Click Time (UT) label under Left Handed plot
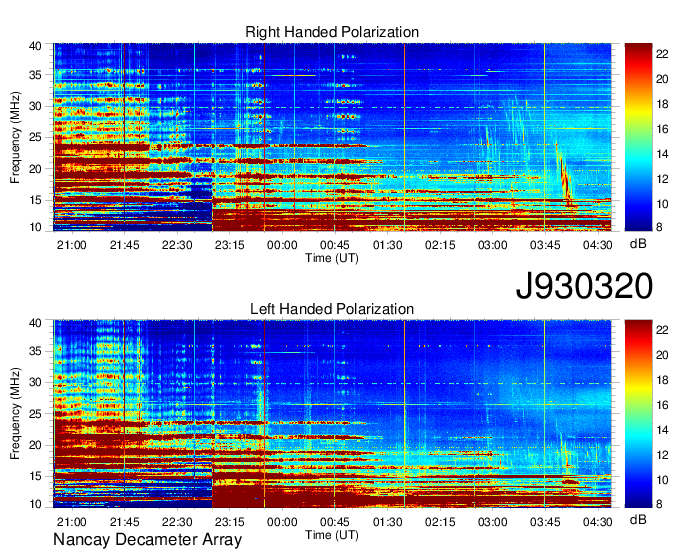 tap(332, 535)
